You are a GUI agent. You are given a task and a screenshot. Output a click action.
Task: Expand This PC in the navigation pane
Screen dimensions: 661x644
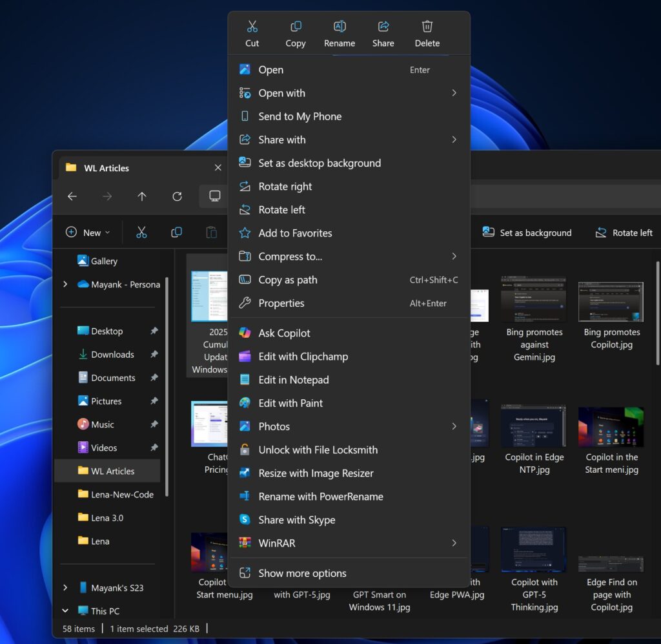(x=65, y=610)
